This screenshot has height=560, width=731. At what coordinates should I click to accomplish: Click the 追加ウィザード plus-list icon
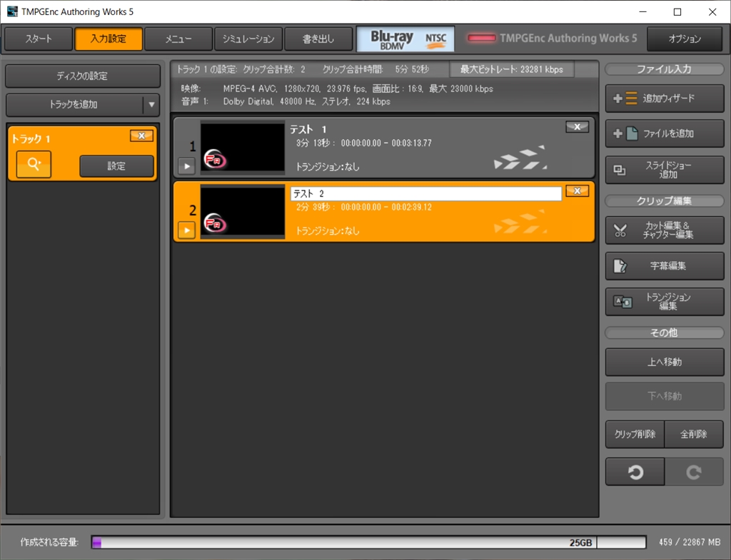coord(625,98)
